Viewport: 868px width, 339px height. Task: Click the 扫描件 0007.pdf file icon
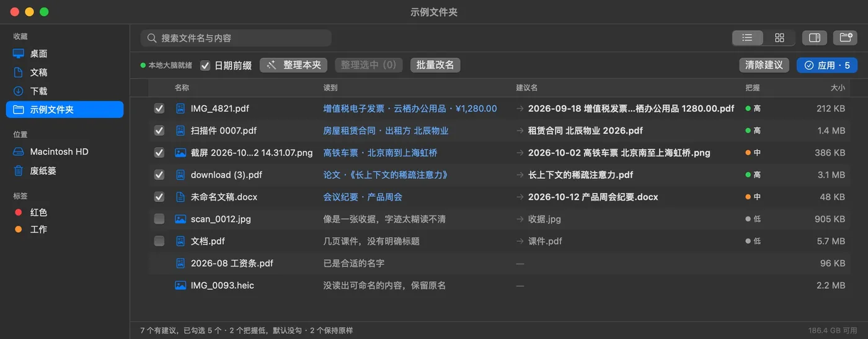(180, 130)
